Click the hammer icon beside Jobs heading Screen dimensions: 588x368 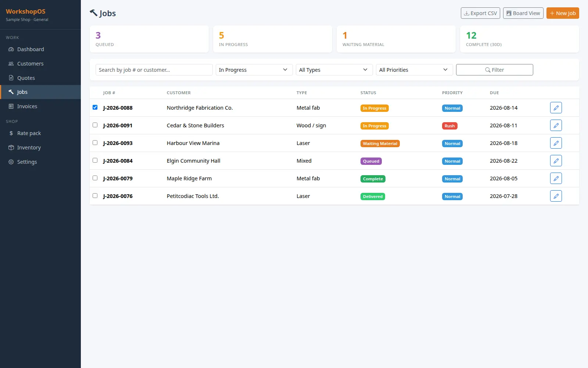tap(93, 13)
